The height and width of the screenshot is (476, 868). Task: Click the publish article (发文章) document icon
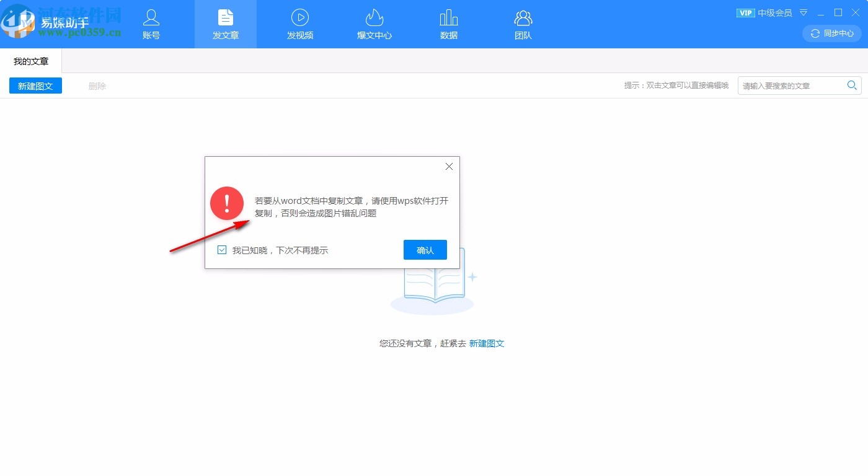click(225, 17)
